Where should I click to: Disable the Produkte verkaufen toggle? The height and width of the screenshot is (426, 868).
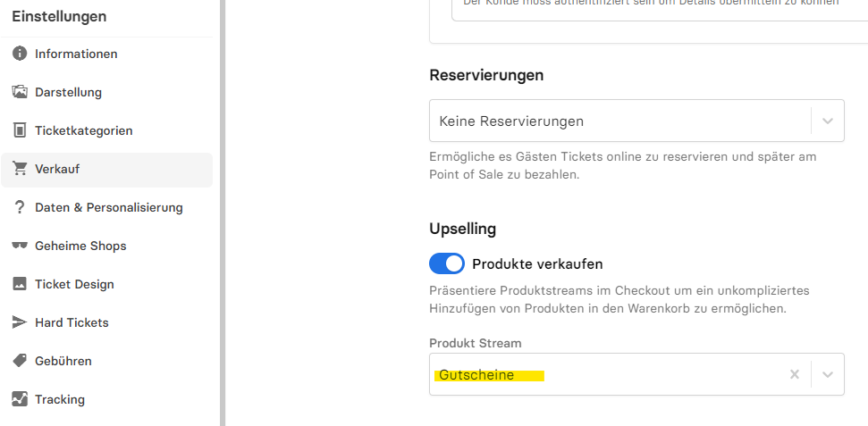pos(447,263)
